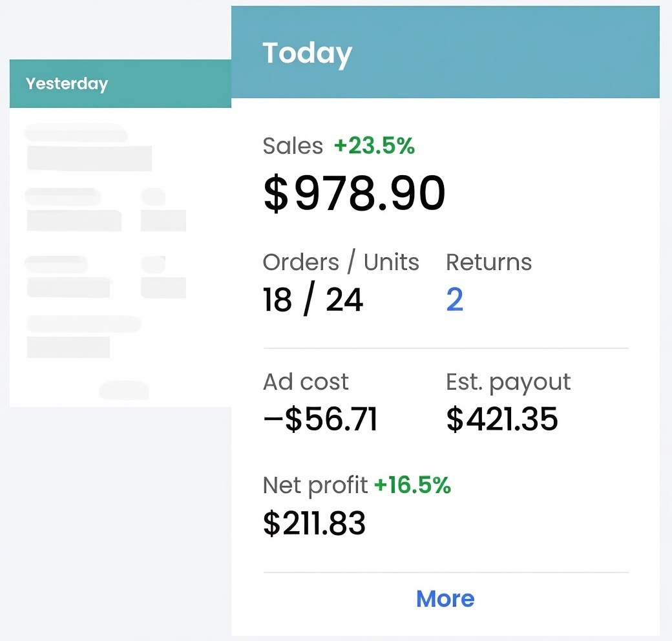
Task: Open the More options link
Action: 445,599
